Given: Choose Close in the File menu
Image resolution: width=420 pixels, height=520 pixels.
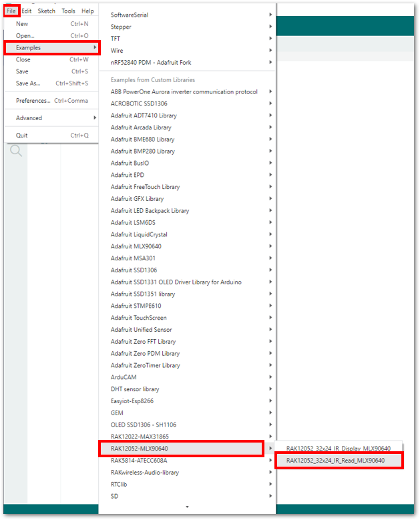Looking at the screenshot, I should 52,59.
